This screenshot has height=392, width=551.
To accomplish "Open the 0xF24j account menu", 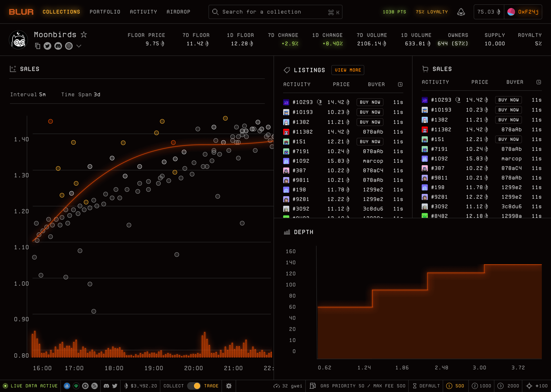I will (523, 12).
